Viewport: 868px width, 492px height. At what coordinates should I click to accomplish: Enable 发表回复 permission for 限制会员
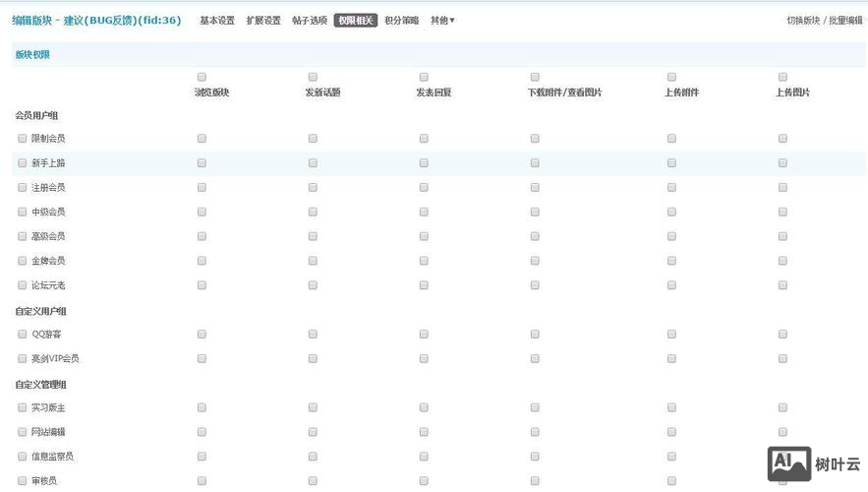tap(424, 139)
